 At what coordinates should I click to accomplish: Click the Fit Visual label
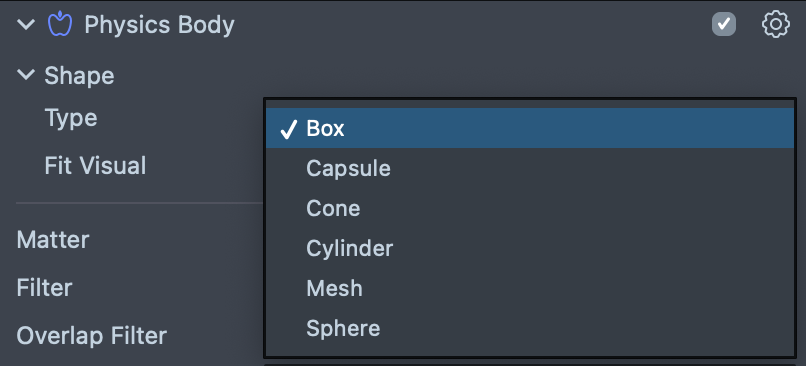click(95, 166)
